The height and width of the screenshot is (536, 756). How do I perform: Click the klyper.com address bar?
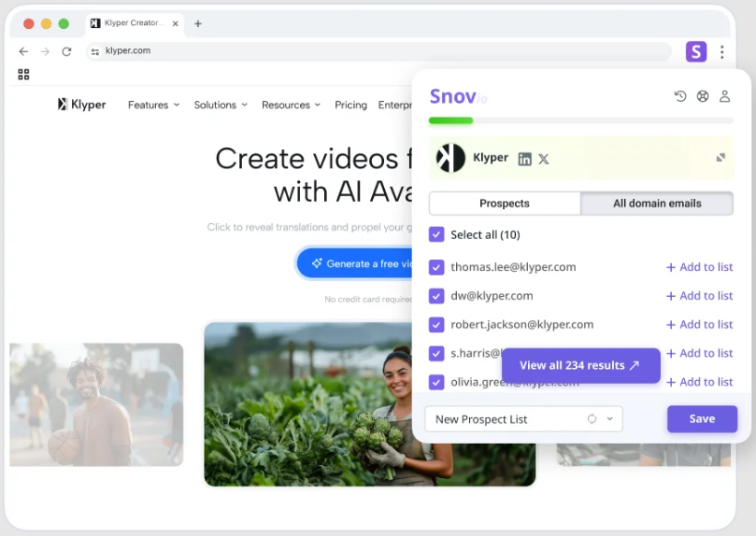[x=378, y=51]
